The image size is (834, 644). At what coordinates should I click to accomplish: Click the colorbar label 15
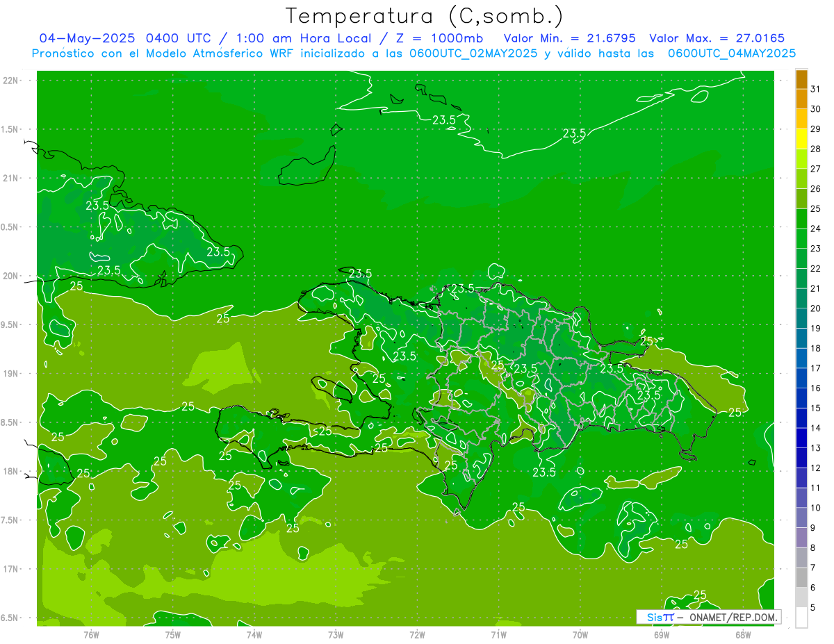816,408
